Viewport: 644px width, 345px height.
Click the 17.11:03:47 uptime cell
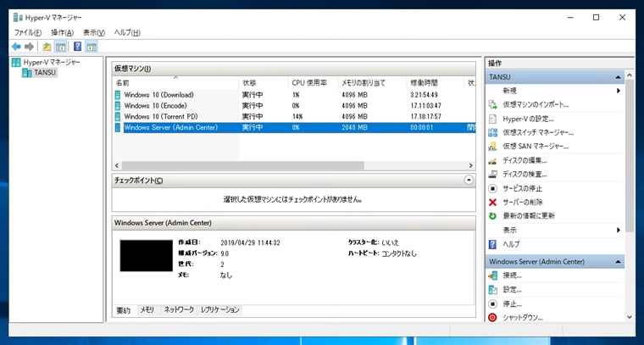[425, 106]
